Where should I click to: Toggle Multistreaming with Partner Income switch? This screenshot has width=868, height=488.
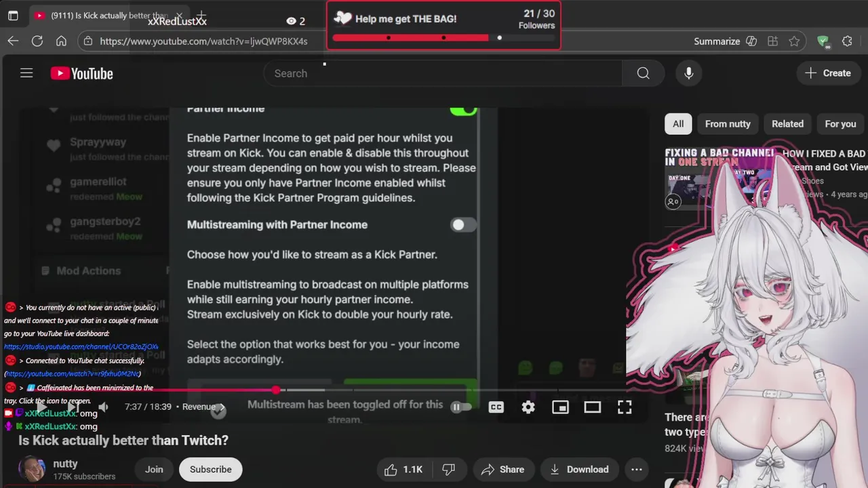tap(463, 225)
